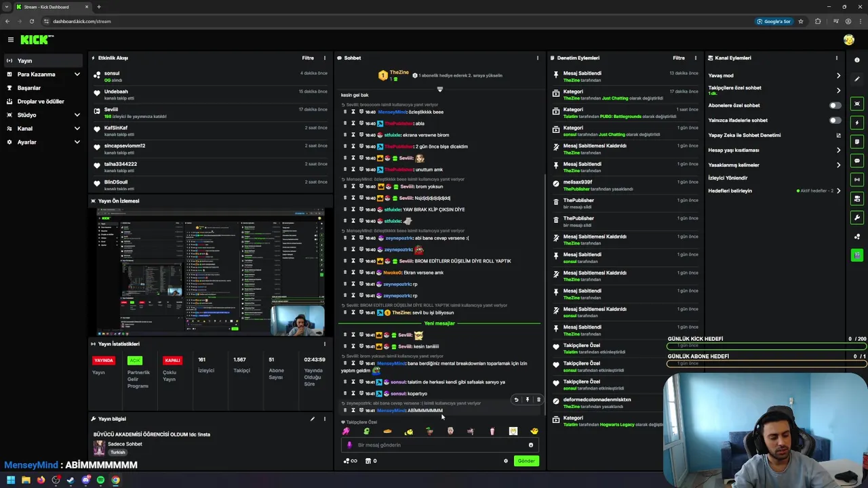Open three-dot menu of Kanal Eylemleri panel

[836, 58]
